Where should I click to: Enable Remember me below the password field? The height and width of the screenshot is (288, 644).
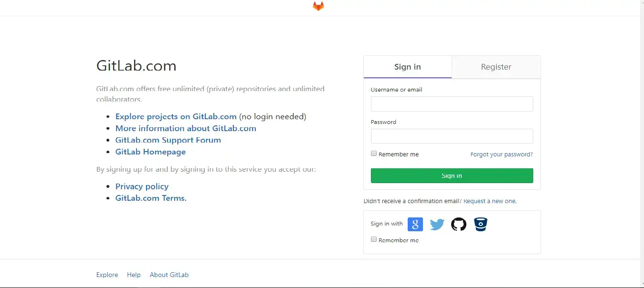[374, 153]
